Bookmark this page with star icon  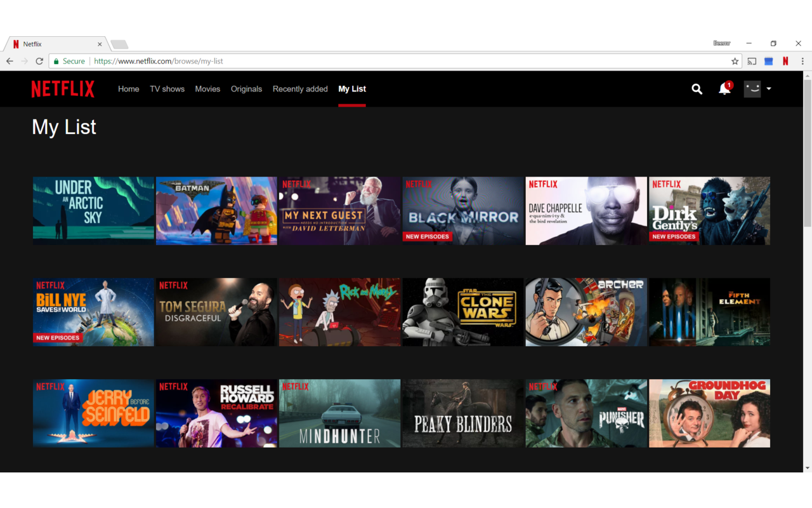[x=735, y=61]
